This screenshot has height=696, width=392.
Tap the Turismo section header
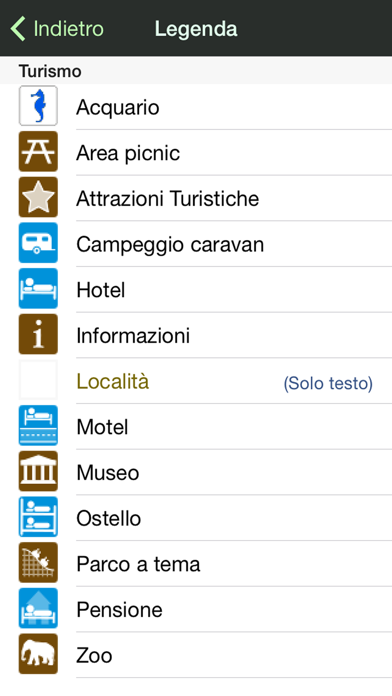pyautogui.click(x=50, y=71)
